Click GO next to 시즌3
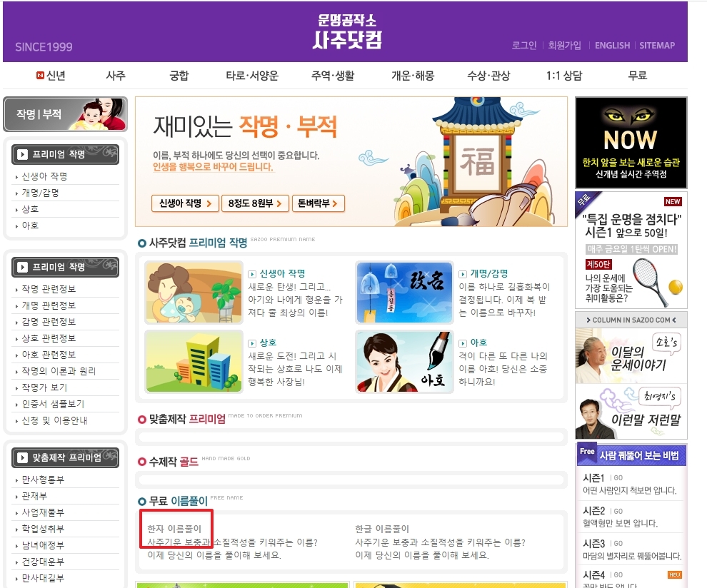Image resolution: width=707 pixels, height=588 pixels. [x=618, y=544]
